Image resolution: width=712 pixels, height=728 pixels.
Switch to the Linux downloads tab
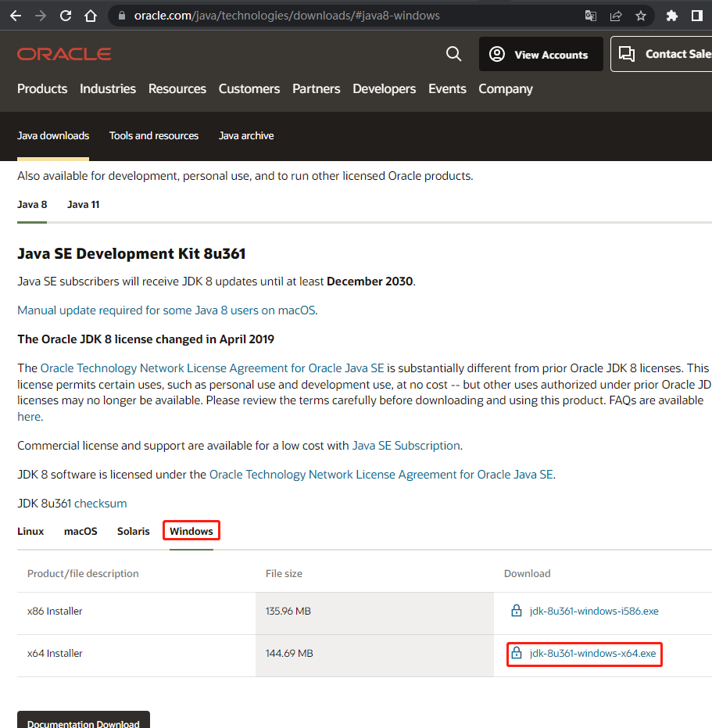coord(30,531)
